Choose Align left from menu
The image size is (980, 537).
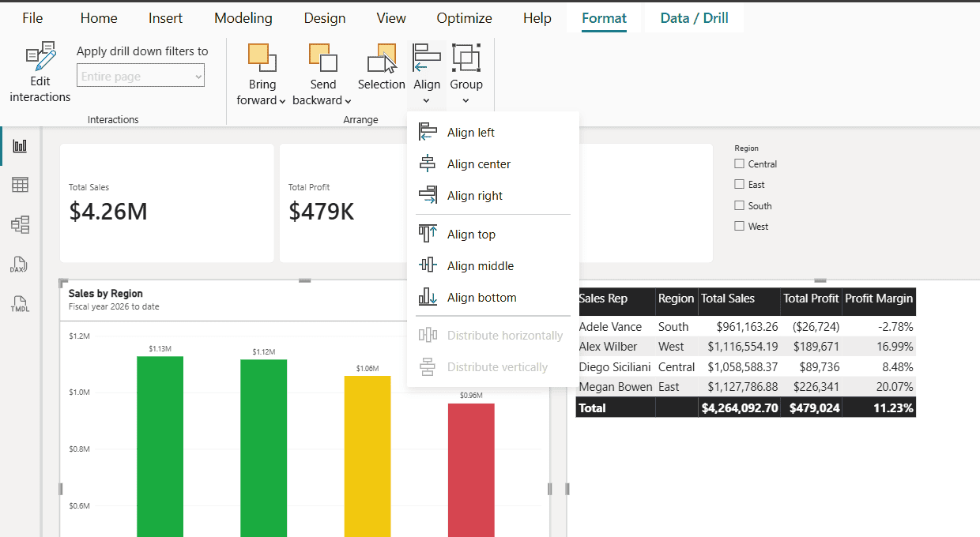coord(492,132)
